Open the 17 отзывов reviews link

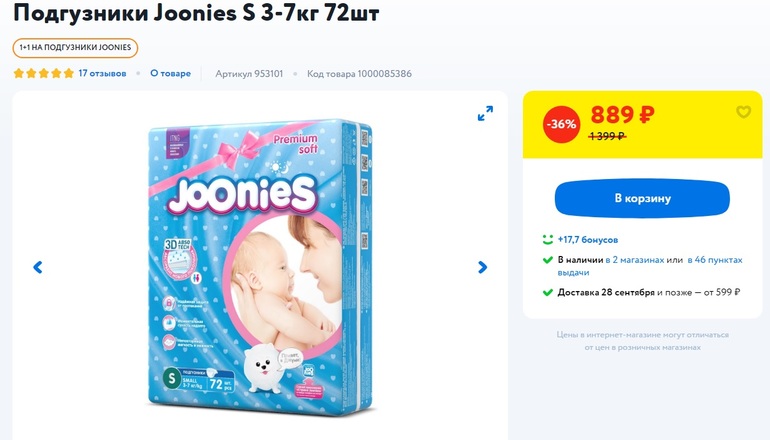click(102, 73)
